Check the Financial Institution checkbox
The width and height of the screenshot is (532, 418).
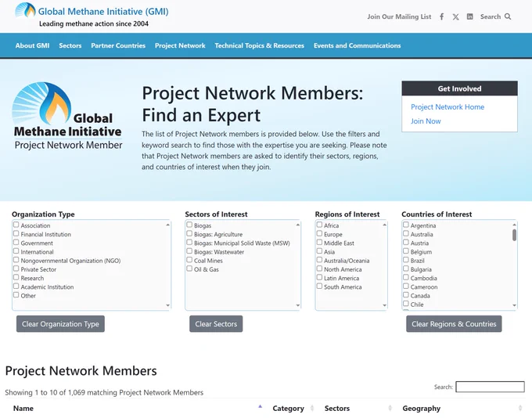click(x=16, y=233)
